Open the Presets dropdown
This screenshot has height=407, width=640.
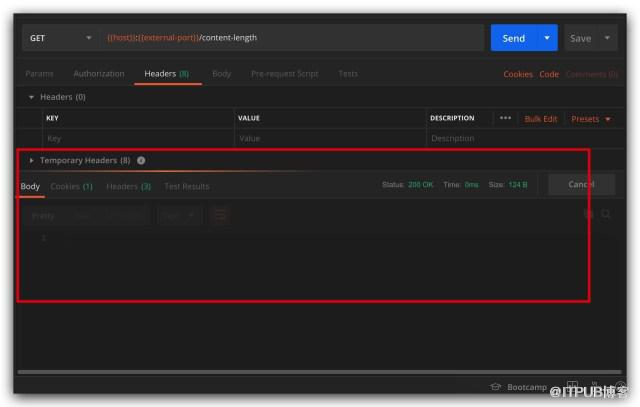(591, 119)
